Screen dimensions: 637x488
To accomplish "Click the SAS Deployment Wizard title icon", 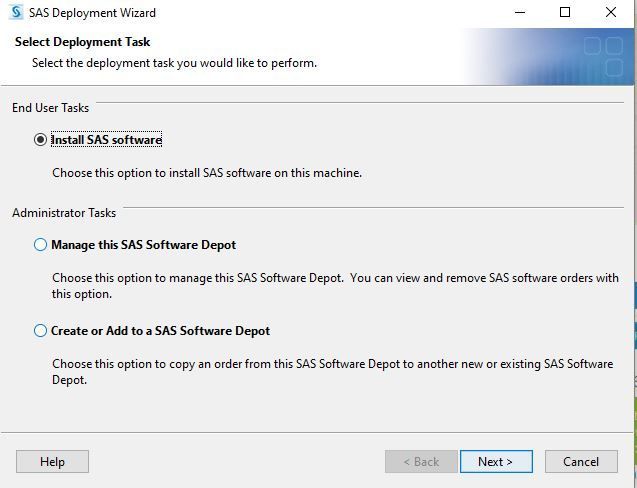I will point(16,12).
